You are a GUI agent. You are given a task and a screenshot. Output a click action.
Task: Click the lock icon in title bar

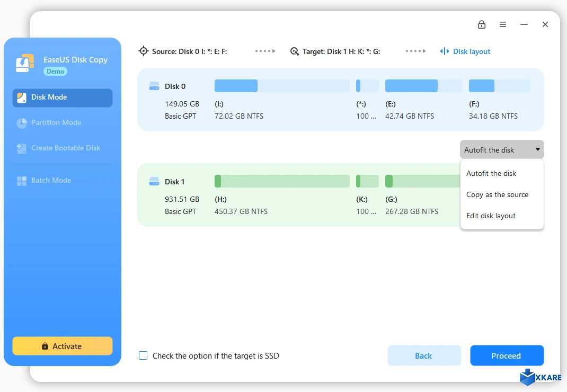point(481,24)
